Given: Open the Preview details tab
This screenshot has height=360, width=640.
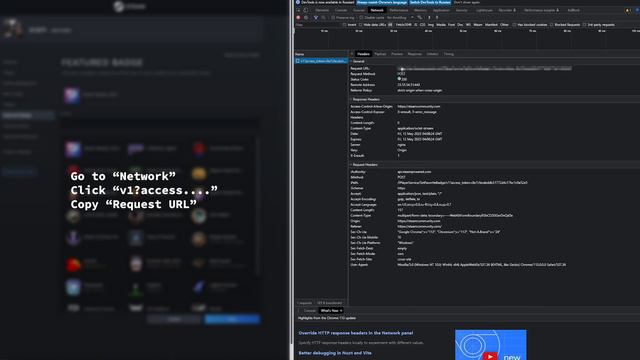Looking at the screenshot, I should tap(397, 54).
